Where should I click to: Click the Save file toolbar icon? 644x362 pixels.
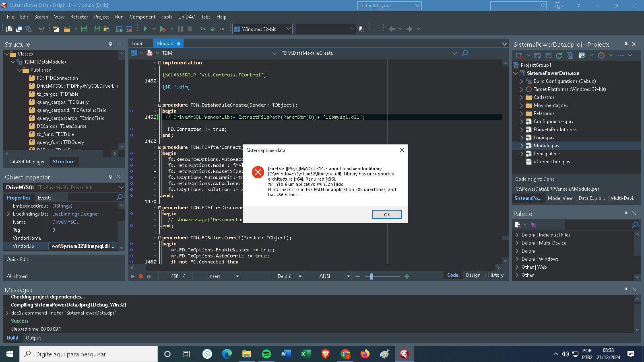pos(84,29)
